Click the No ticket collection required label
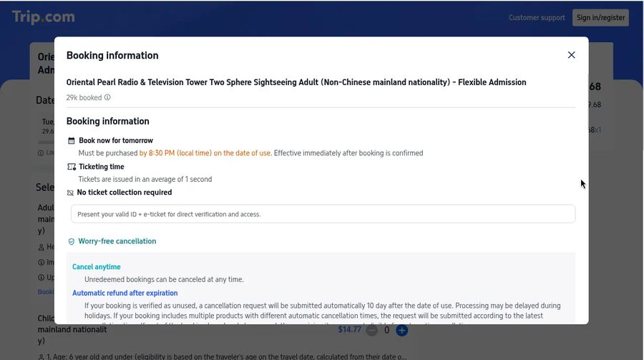This screenshot has height=360, width=644. click(124, 193)
